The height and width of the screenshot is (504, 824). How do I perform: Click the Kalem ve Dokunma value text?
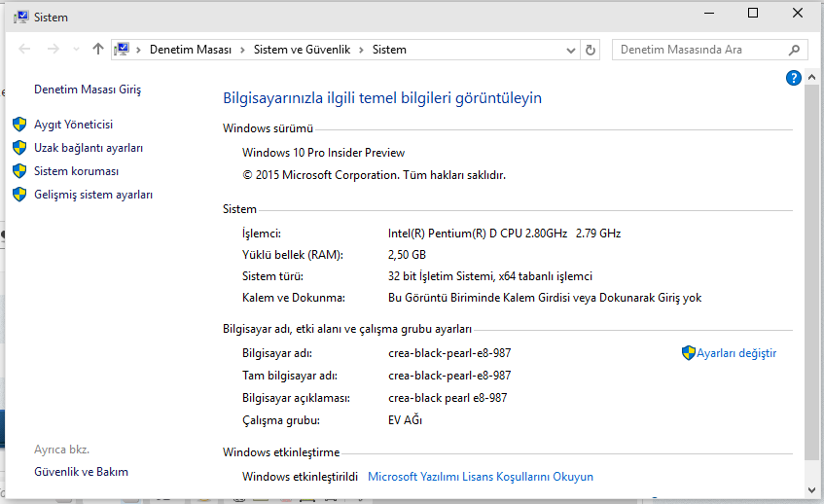[545, 298]
